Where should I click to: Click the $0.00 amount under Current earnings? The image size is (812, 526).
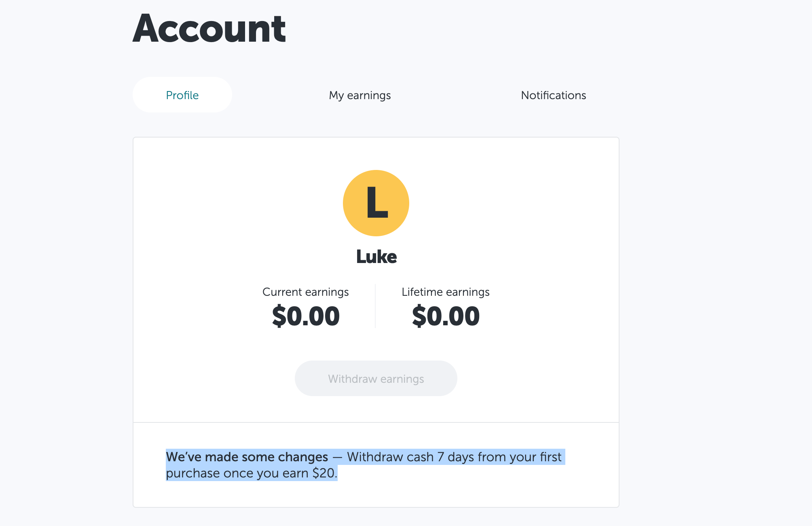point(306,316)
